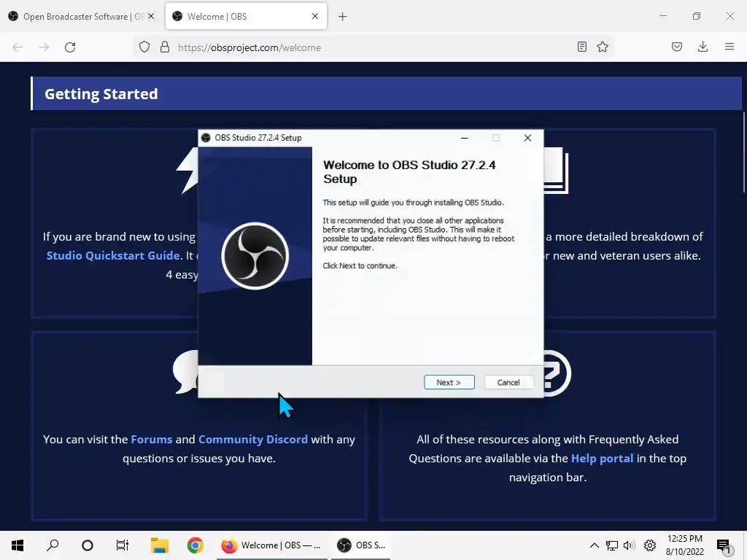Launch File Explorer from taskbar
Viewport: 747px width, 560px height.
[160, 545]
